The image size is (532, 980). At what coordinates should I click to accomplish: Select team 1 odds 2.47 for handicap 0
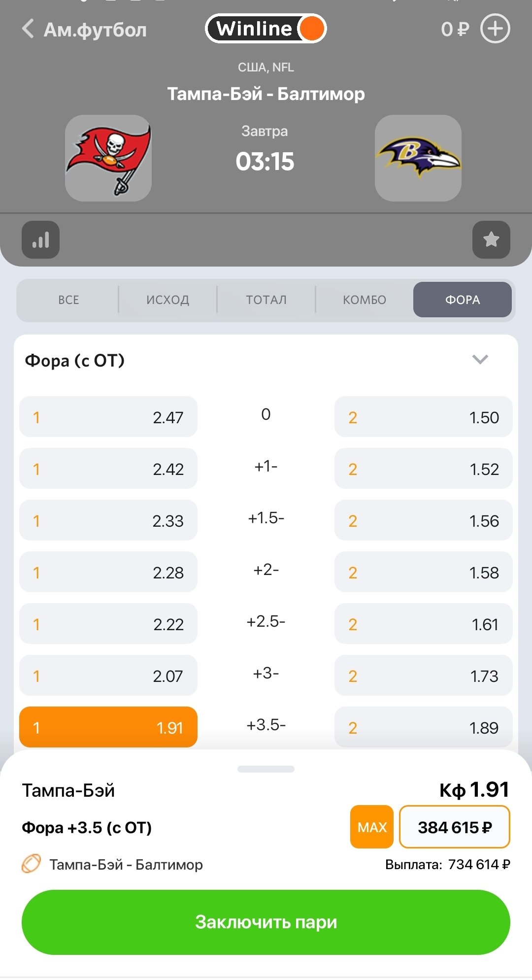pyautogui.click(x=108, y=417)
